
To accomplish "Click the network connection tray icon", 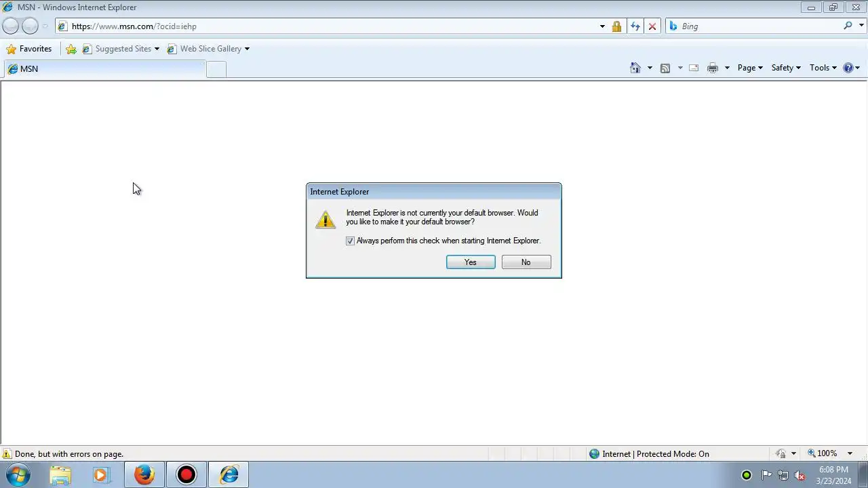I will 783,475.
